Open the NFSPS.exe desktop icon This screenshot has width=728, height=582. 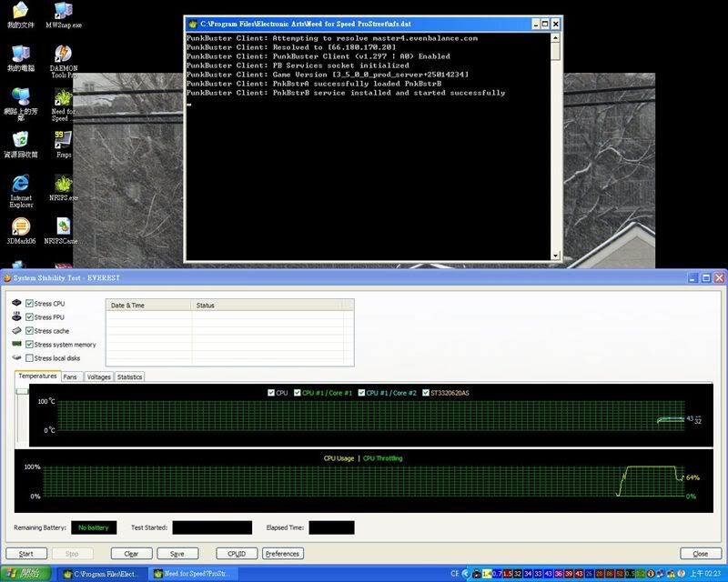(64, 182)
